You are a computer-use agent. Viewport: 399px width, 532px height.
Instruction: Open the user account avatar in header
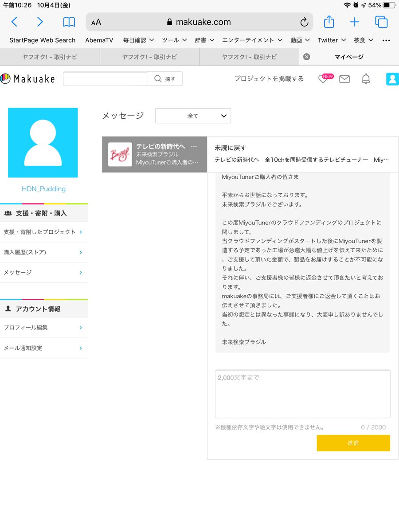392,79
